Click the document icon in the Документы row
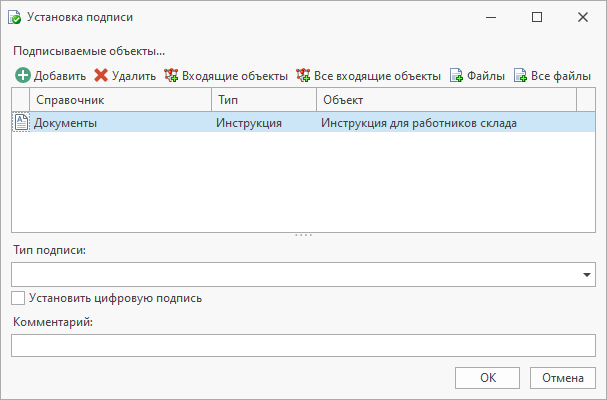Image resolution: width=607 pixels, height=400 pixels. click(x=21, y=122)
